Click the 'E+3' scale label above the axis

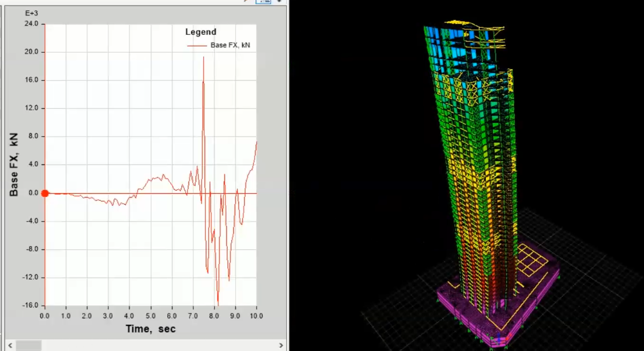point(32,13)
